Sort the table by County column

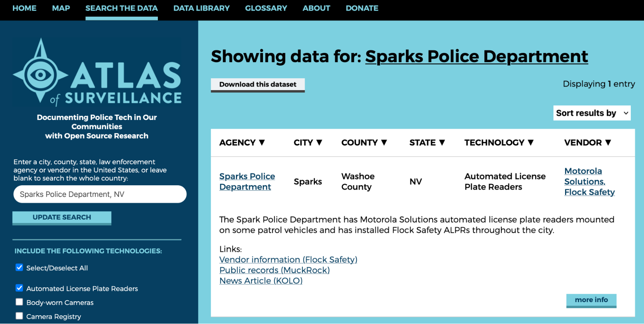(364, 143)
